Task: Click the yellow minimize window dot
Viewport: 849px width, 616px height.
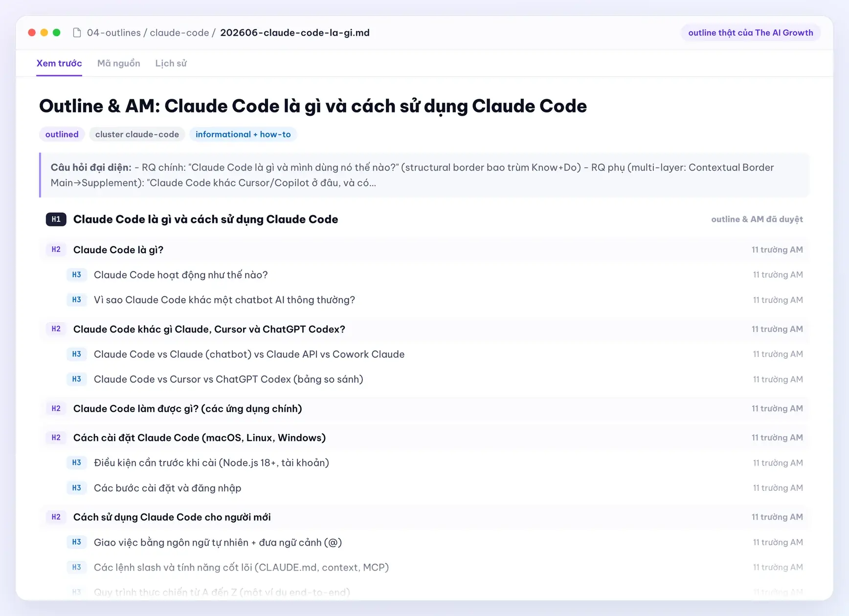Action: point(44,33)
